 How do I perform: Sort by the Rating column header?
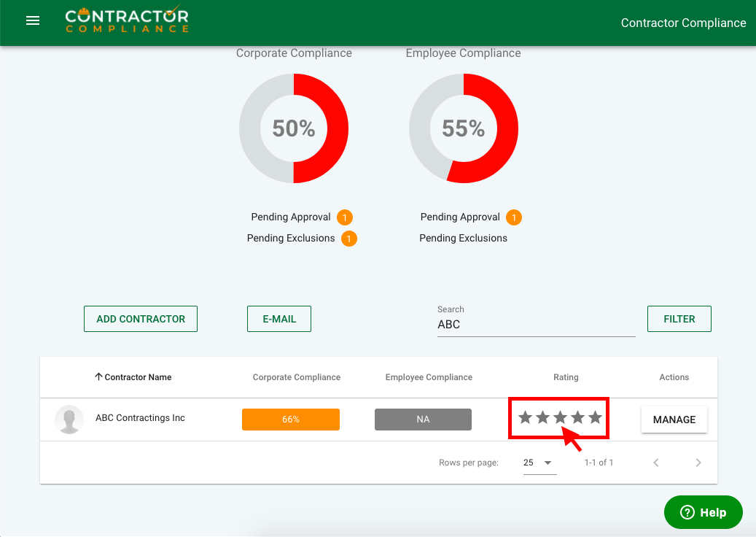(566, 377)
